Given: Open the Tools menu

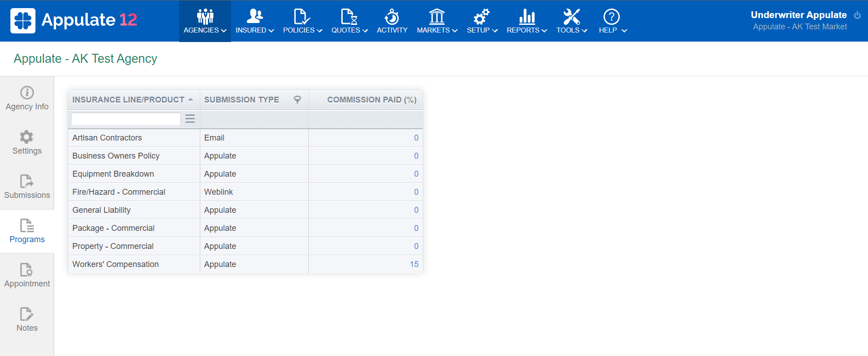Looking at the screenshot, I should pyautogui.click(x=571, y=21).
